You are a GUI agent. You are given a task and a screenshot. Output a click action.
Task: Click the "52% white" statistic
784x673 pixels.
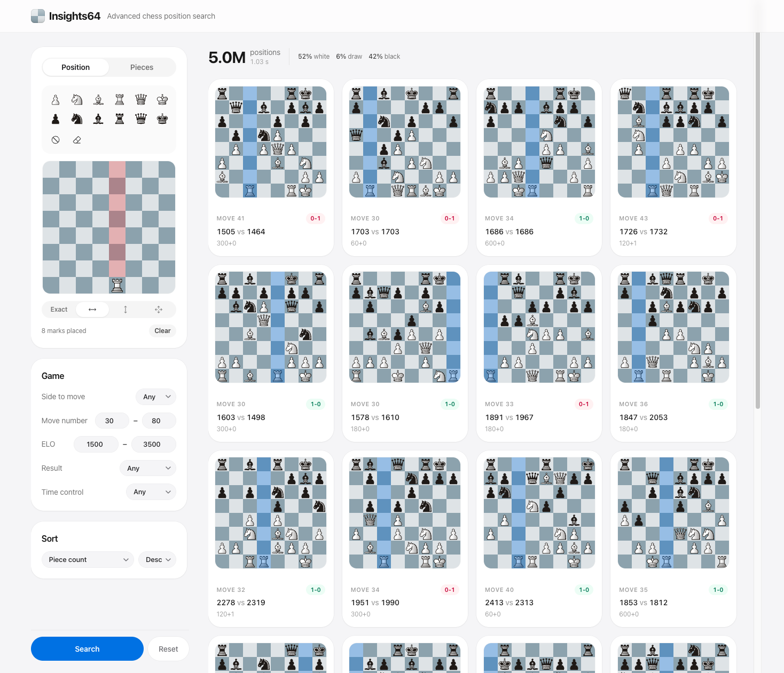click(313, 57)
